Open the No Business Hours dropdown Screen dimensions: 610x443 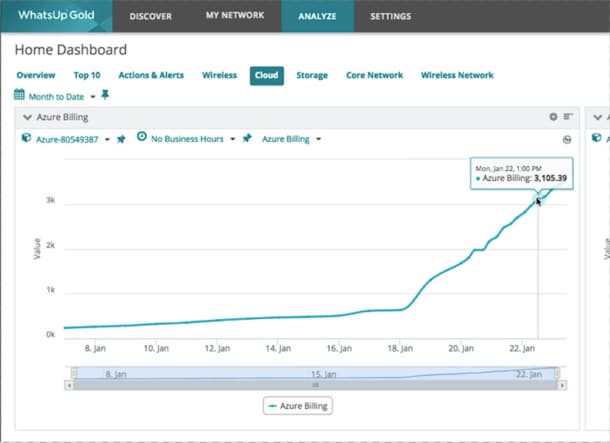[x=193, y=139]
